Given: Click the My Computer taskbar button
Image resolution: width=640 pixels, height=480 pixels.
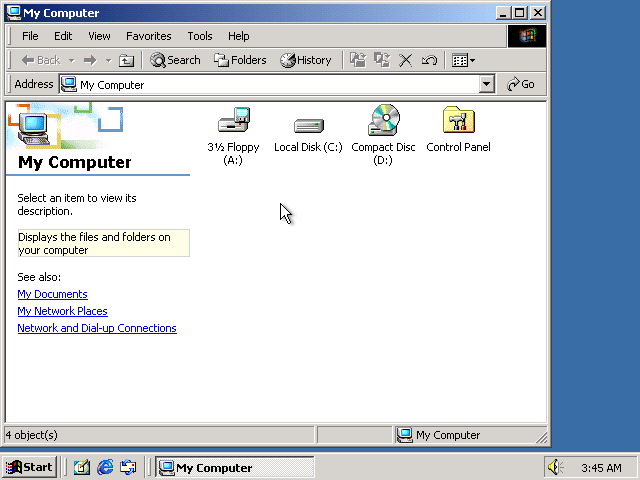Looking at the screenshot, I should click(234, 467).
